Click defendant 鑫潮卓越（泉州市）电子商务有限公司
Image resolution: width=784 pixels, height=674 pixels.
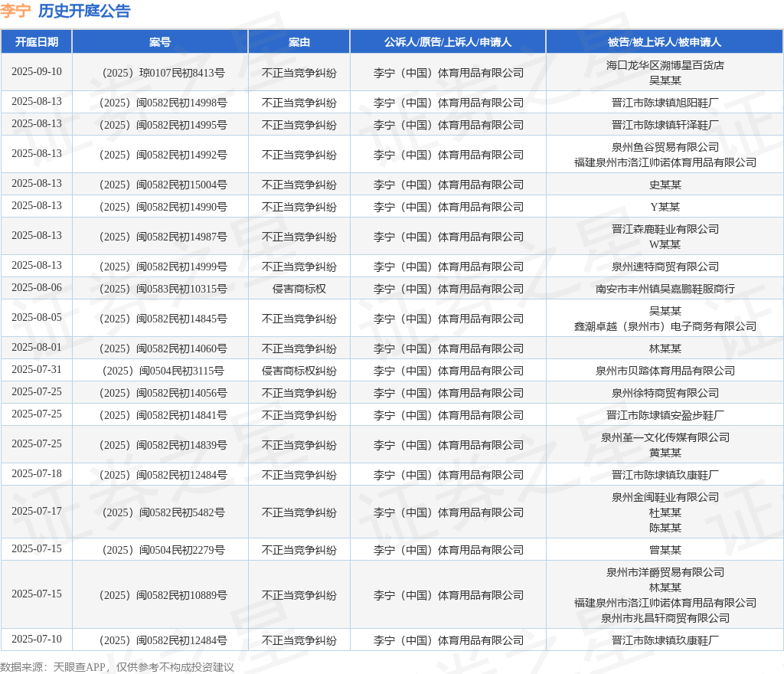tap(665, 326)
